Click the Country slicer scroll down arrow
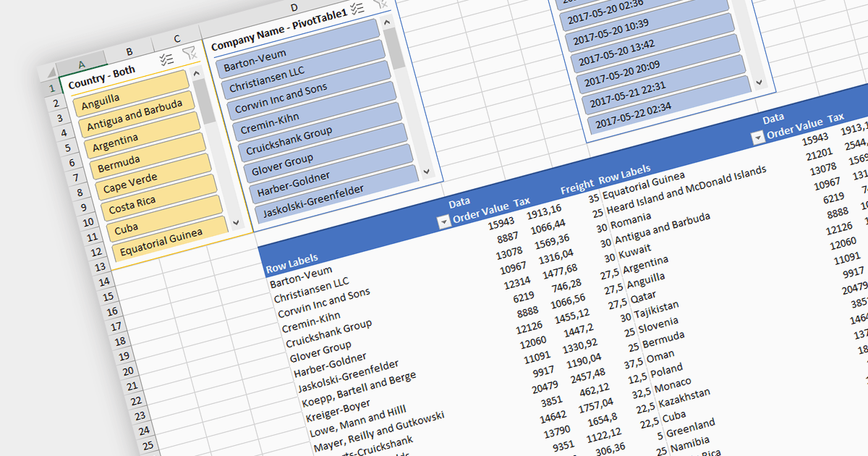Screen dimensions: 868x456 coord(234,221)
